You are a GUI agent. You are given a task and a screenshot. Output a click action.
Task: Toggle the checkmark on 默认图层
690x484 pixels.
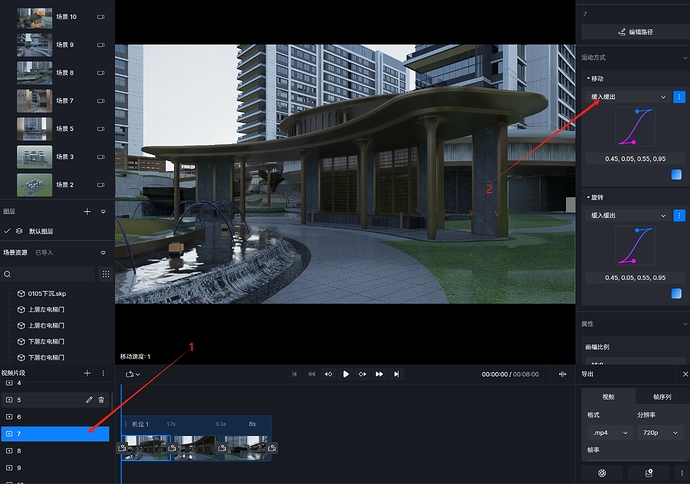coord(7,231)
